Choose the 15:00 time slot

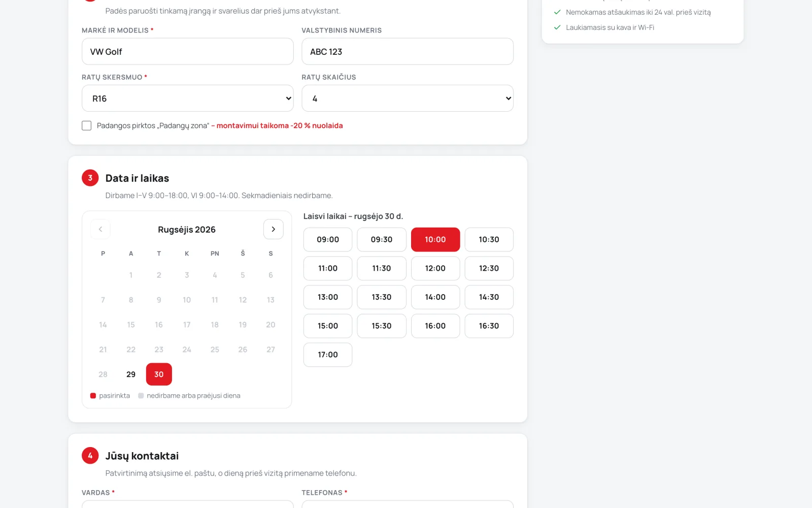(328, 326)
